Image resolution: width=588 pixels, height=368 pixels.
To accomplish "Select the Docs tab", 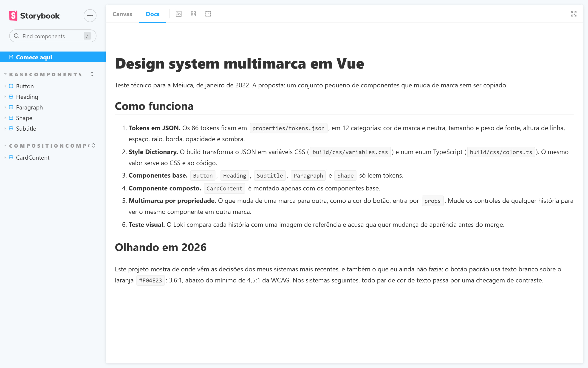I will [153, 14].
